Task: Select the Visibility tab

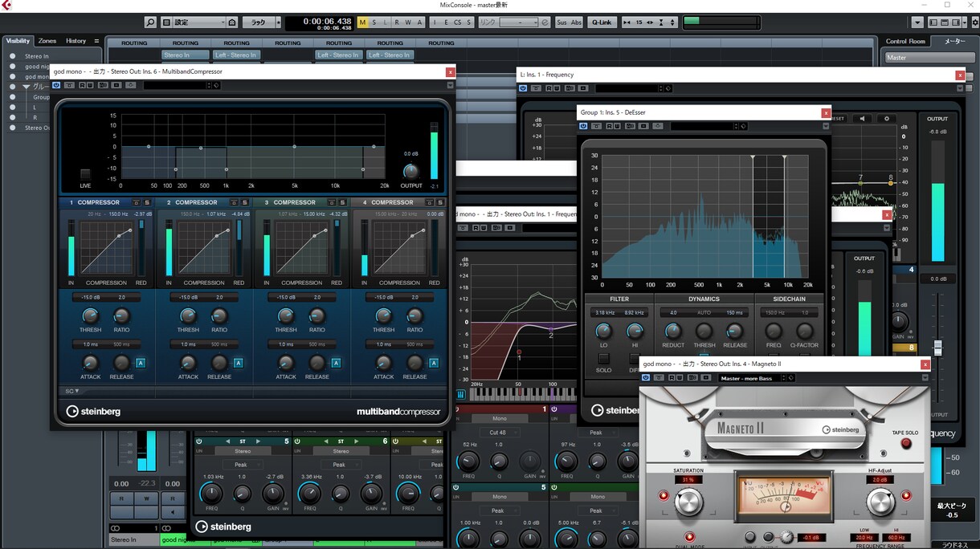Action: [18, 41]
